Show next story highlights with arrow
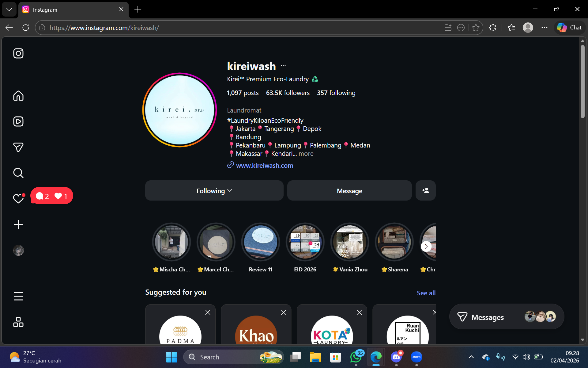The height and width of the screenshot is (368, 588). (x=426, y=246)
